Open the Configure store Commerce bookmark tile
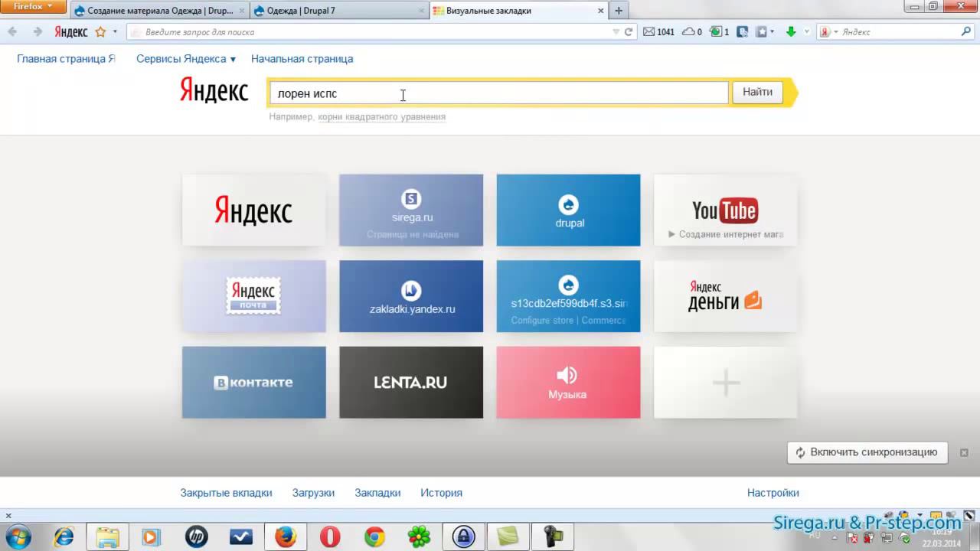980x551 pixels. (x=568, y=296)
